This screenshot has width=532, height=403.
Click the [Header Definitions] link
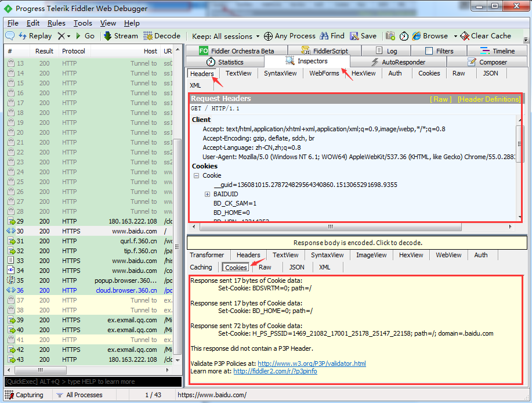(x=489, y=99)
